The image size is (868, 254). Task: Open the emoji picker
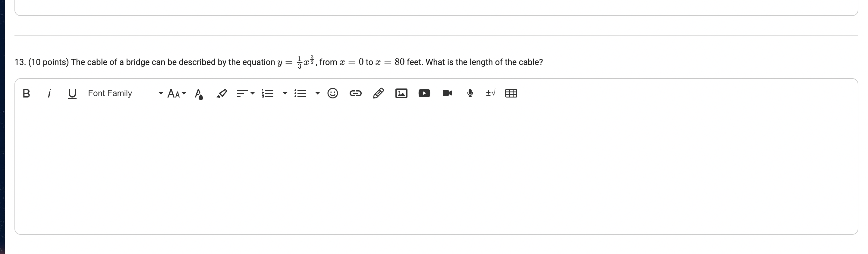[333, 93]
